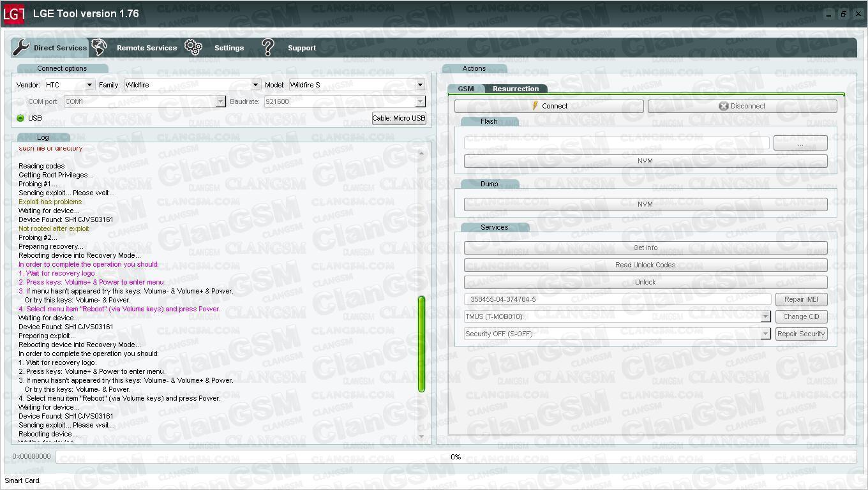The width and height of the screenshot is (868, 490).
Task: Click the 'Reading codes' log line
Action: (x=41, y=166)
